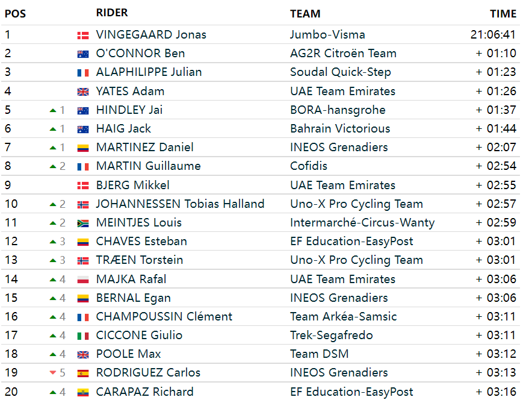
Task: Click the POS column header
Action: coord(15,14)
